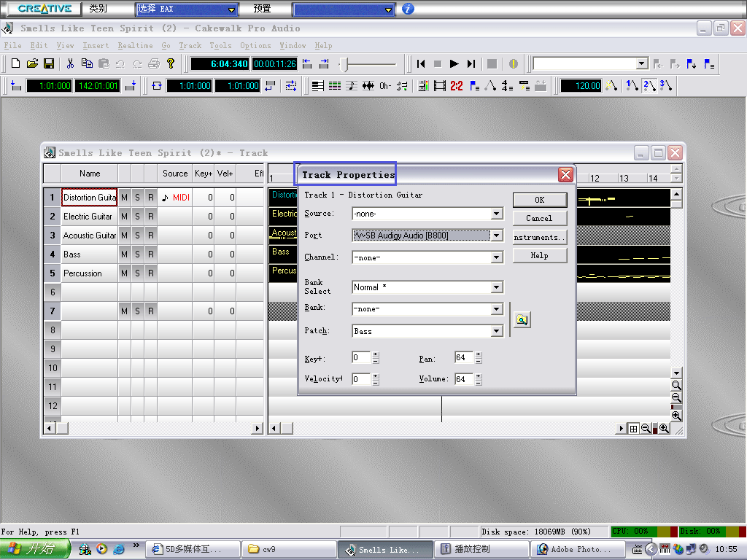747x560 pixels.
Task: Start playback with the Play button
Action: coord(454,64)
